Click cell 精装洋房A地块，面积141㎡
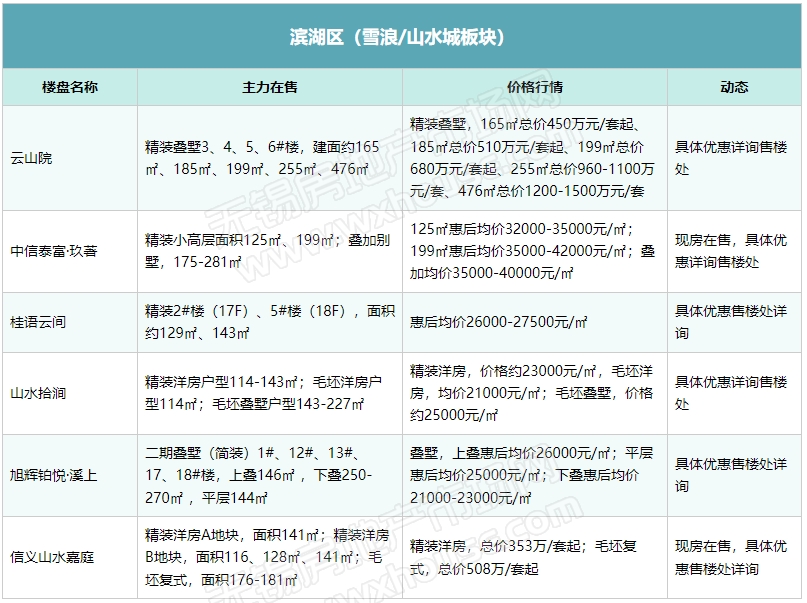Image resolution: width=807 pixels, height=603 pixels. (270, 557)
